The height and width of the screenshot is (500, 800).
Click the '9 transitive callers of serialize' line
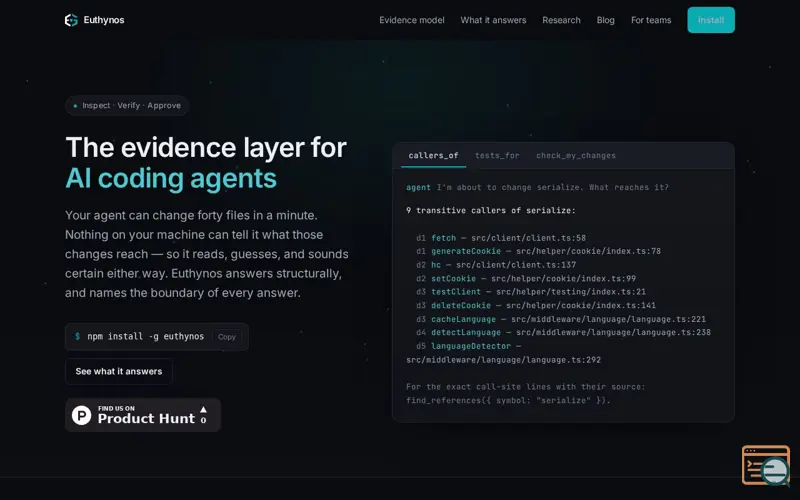click(490, 211)
